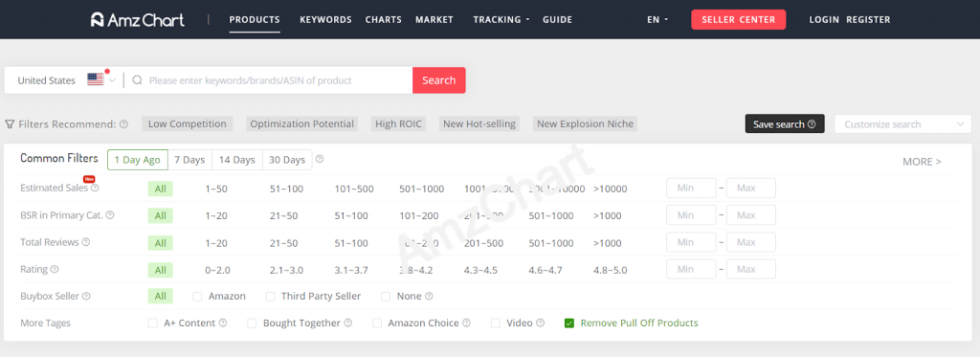Screen dimensions: 980x357
Task: Uncheck Remove Pull Off Products
Action: (x=568, y=324)
